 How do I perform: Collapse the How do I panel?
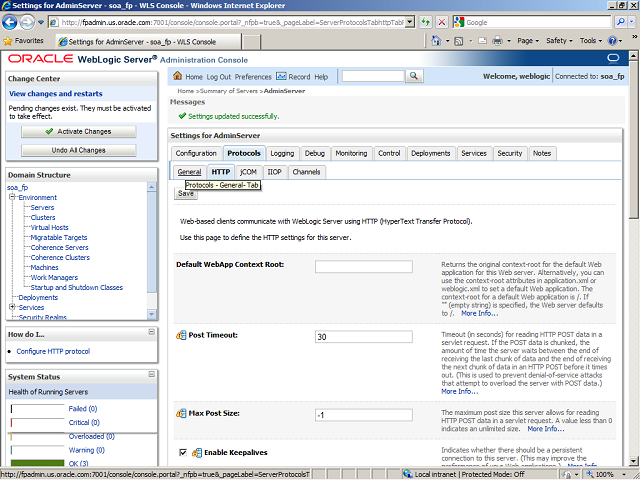tap(151, 334)
